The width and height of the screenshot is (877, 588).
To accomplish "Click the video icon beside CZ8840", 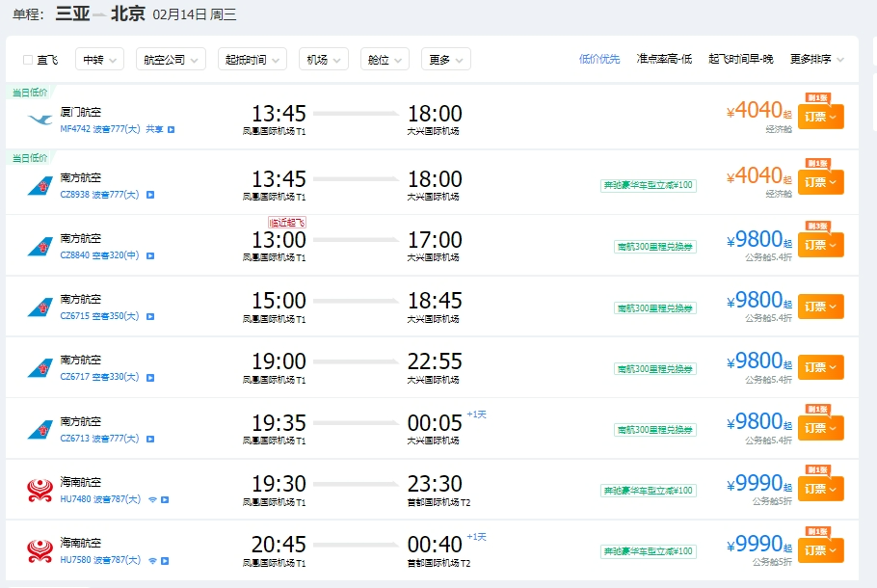I will click(x=150, y=255).
